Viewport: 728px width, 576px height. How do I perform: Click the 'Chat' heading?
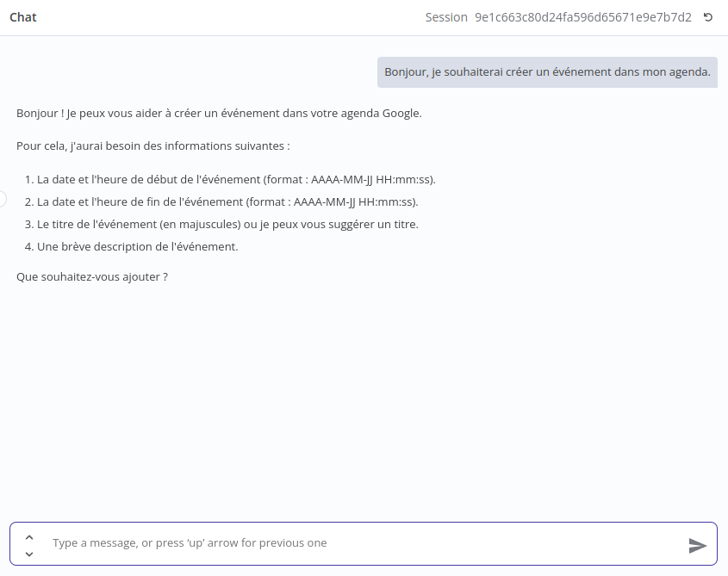(x=23, y=17)
